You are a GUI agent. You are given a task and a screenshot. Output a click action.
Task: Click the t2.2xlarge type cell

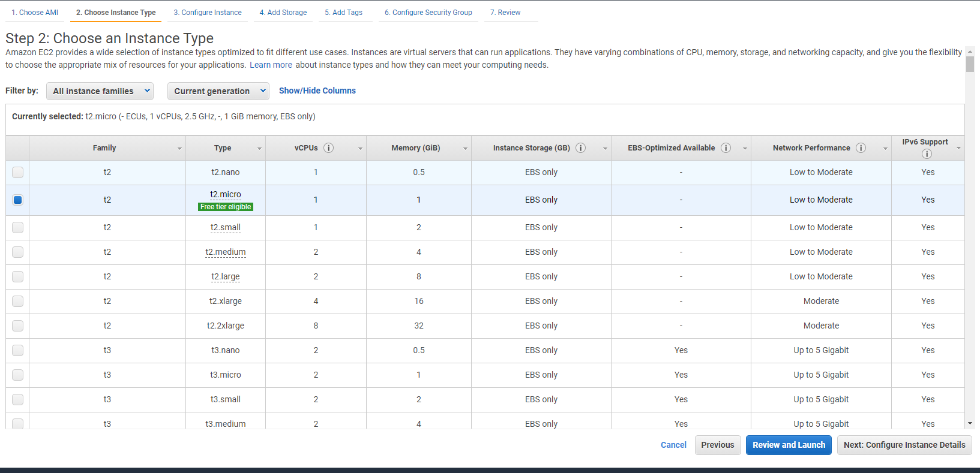(x=226, y=326)
